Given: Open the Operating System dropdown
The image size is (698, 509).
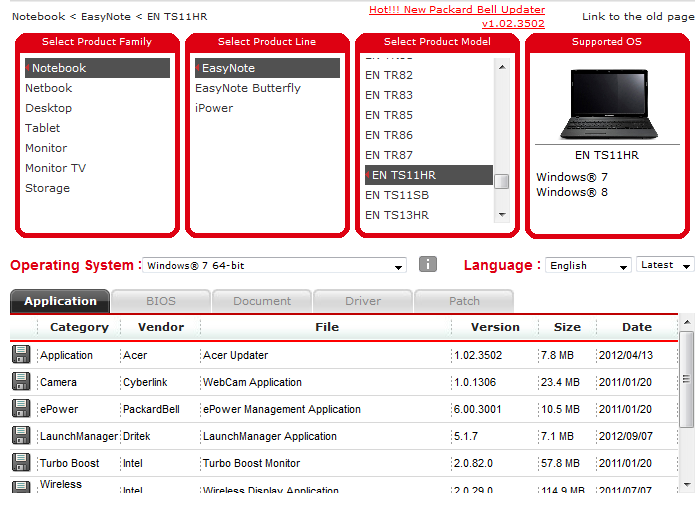Looking at the screenshot, I should (x=274, y=265).
